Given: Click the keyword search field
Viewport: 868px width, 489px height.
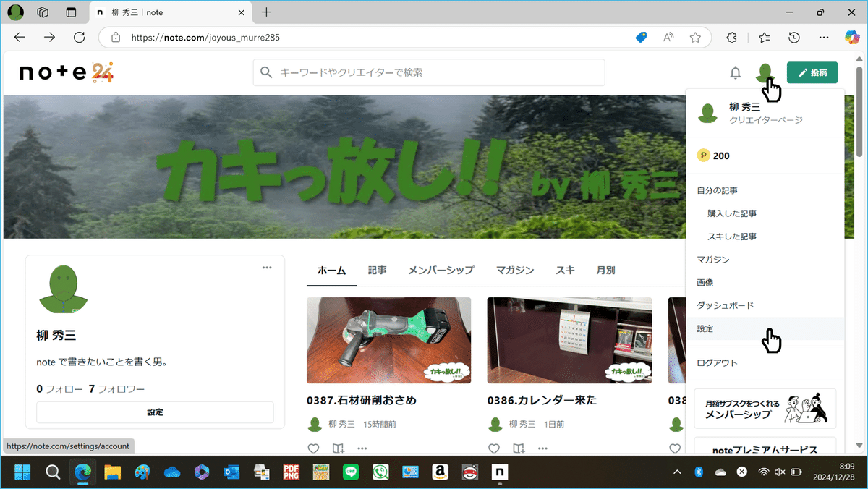Looking at the screenshot, I should tap(429, 72).
